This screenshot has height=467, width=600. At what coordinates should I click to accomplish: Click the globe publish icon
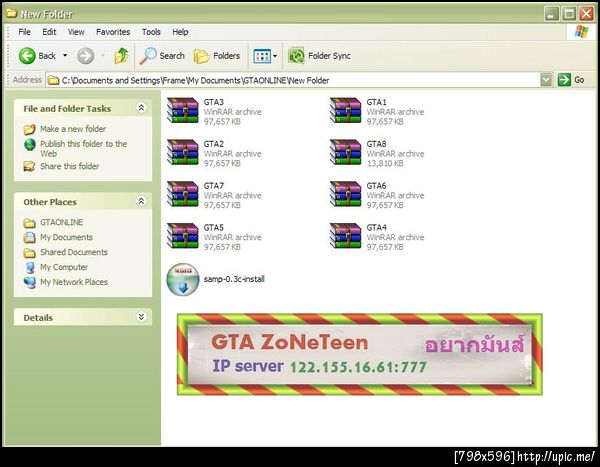29,145
